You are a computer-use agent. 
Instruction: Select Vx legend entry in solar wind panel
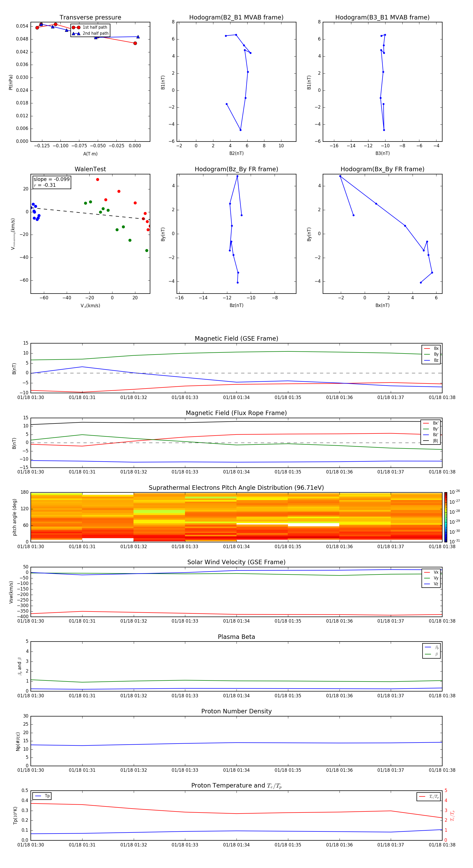pos(431,572)
